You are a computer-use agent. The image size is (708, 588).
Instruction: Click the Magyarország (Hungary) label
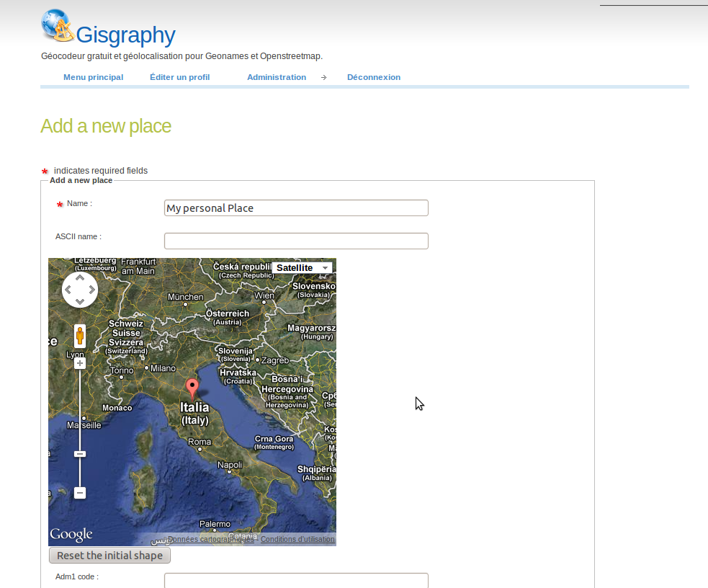[x=312, y=332]
